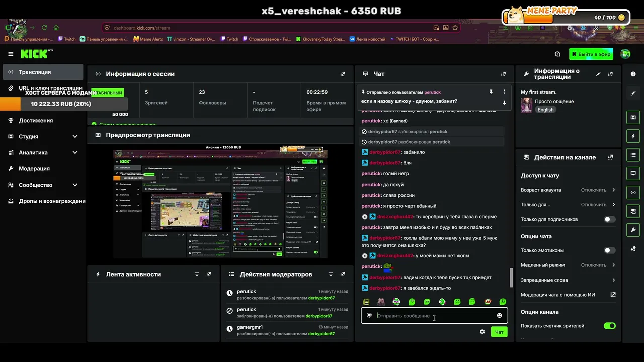
Task: Toggle activity feed lightning button in right rail
Action: (x=633, y=136)
